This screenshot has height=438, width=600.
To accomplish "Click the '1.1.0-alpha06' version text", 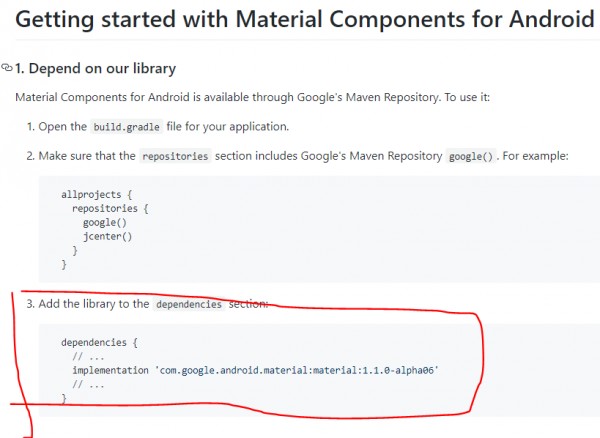I will (x=398, y=370).
